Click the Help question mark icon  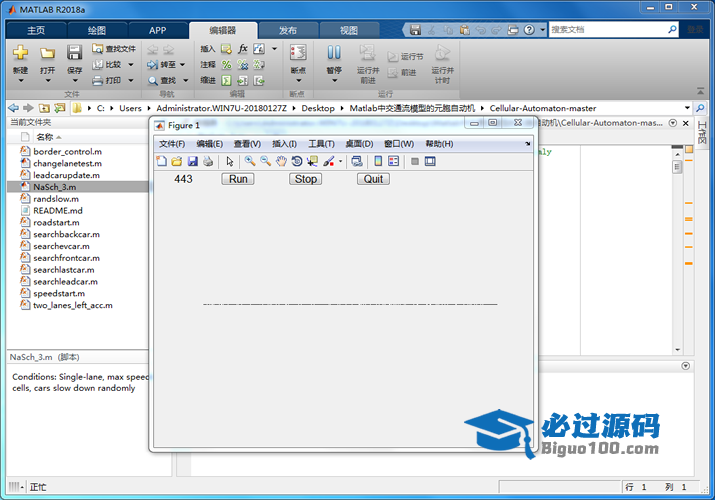[x=529, y=30]
